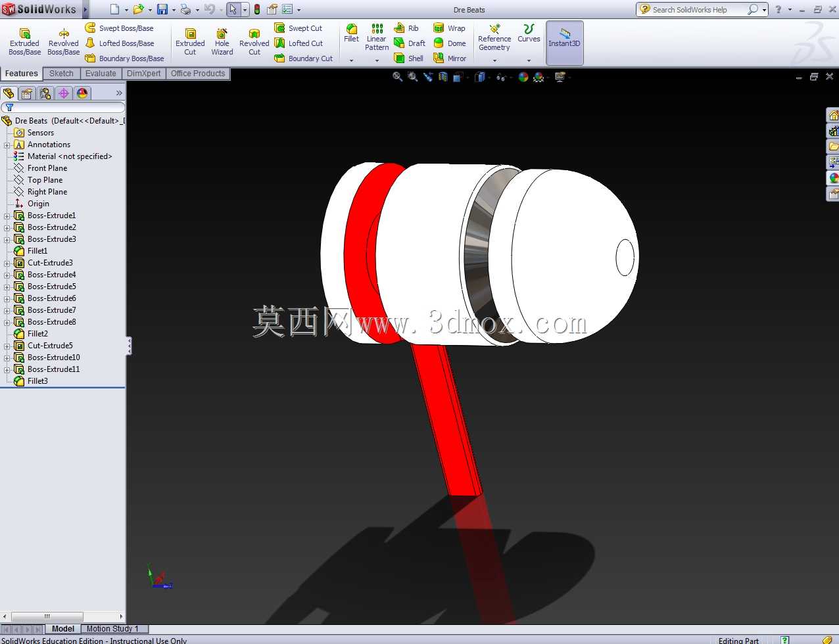The height and width of the screenshot is (644, 839).
Task: Switch to the DimXpert tab
Action: 143,74
